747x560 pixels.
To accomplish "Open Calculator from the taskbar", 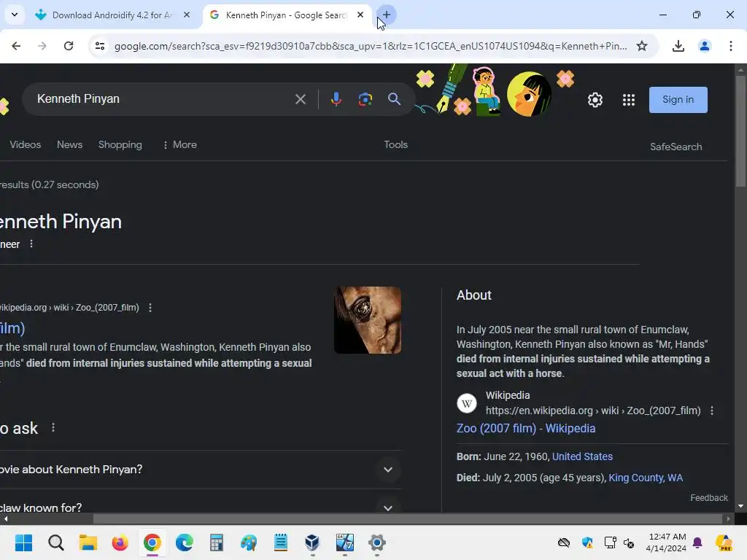I will click(x=216, y=542).
